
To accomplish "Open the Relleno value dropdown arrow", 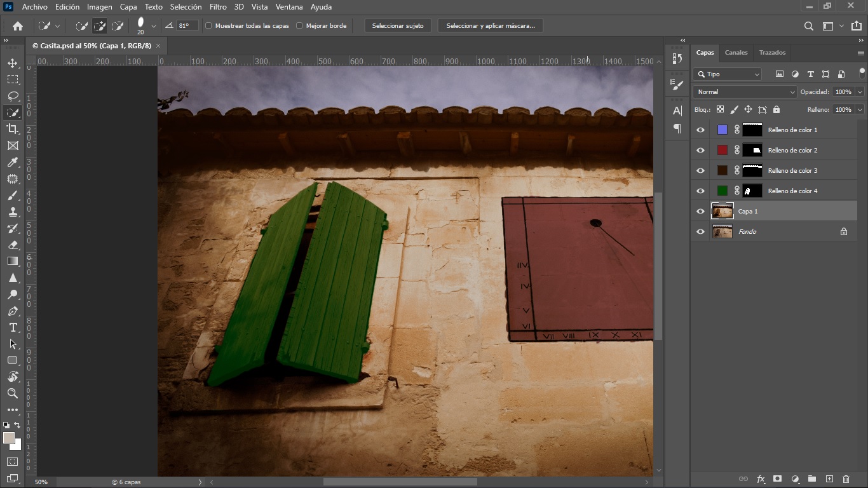I will click(860, 109).
